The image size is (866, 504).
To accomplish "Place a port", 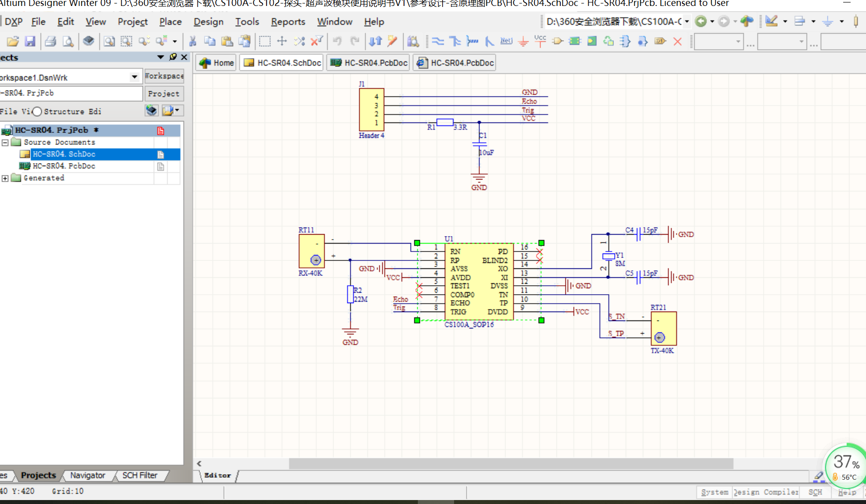I will [x=660, y=41].
